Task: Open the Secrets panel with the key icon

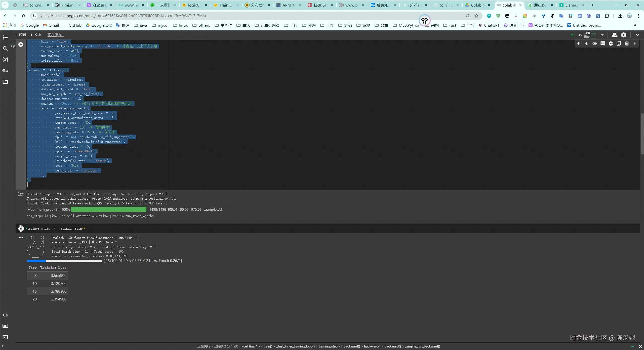Action: coord(5,71)
